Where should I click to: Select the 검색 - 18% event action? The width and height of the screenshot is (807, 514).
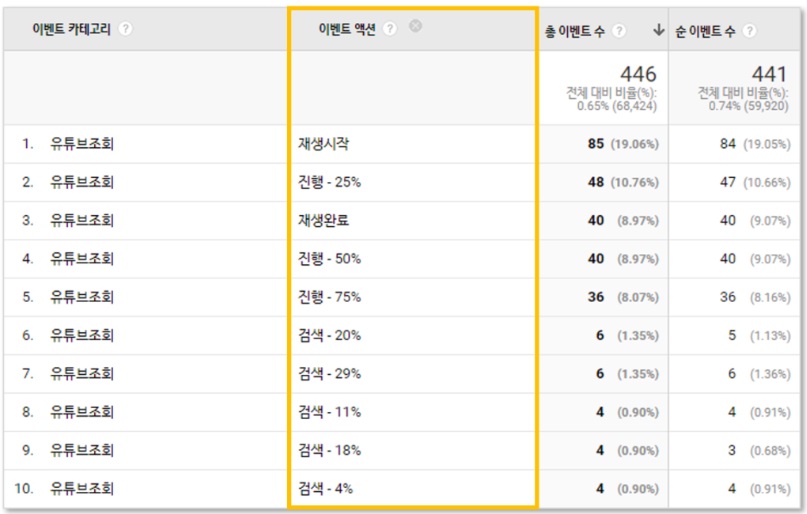click(x=329, y=450)
